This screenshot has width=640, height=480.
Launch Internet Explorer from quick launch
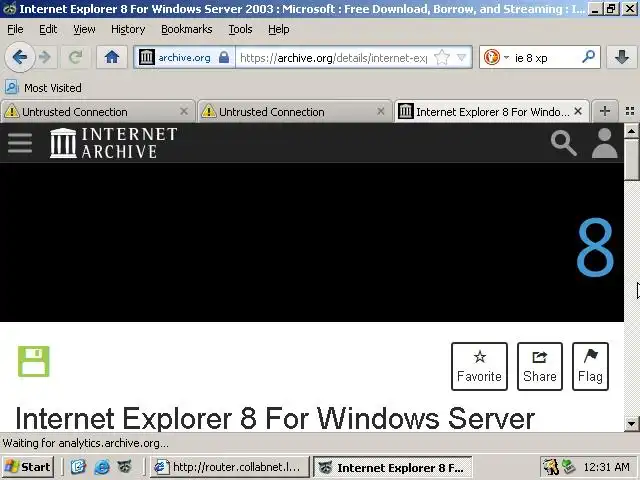(102, 467)
